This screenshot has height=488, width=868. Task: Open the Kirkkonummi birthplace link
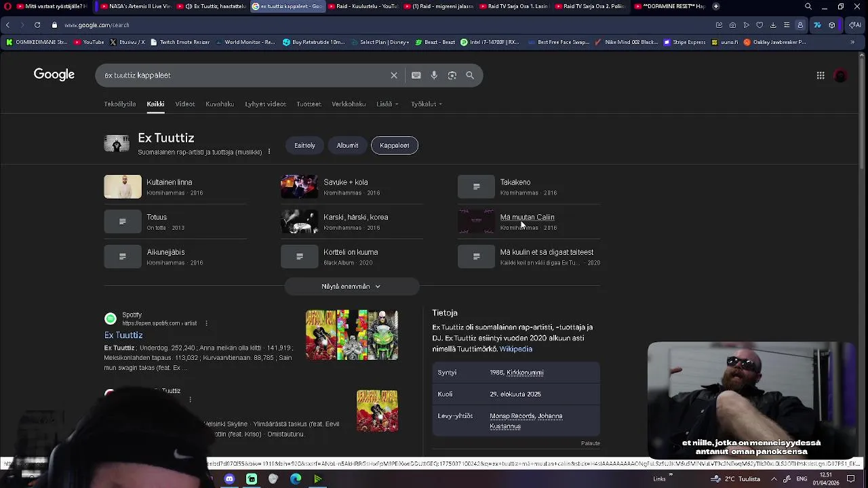point(525,373)
